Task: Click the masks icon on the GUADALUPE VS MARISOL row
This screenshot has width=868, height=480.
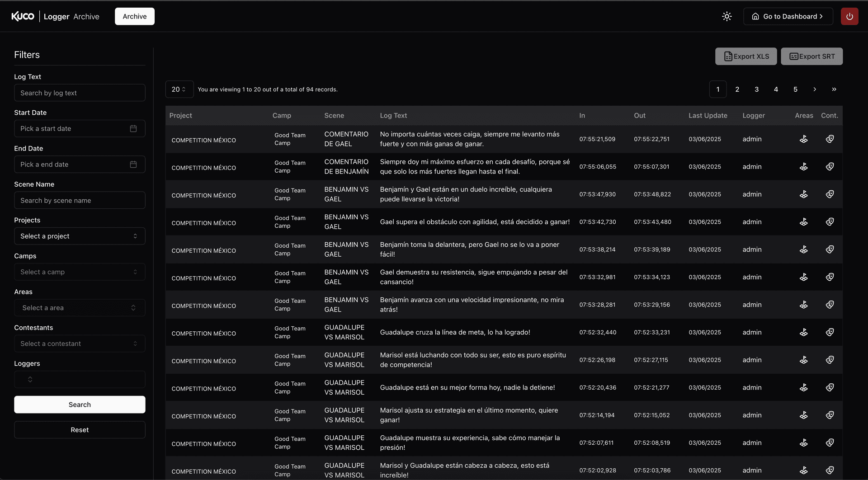Action: click(830, 332)
